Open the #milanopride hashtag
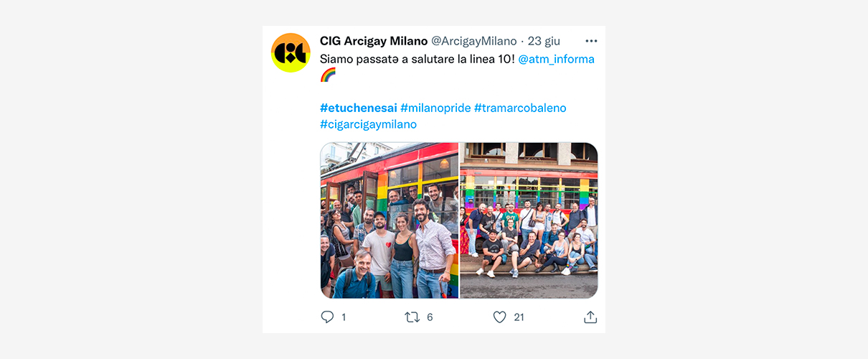This screenshot has width=868, height=359. click(x=435, y=108)
